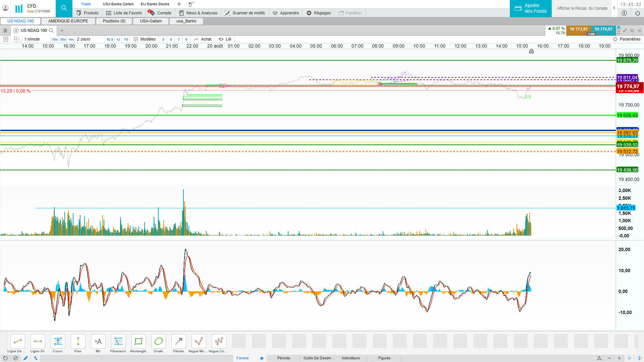Toggle the Favoris star in bottom bar
Screen dimensions: 644x362
pos(262,358)
